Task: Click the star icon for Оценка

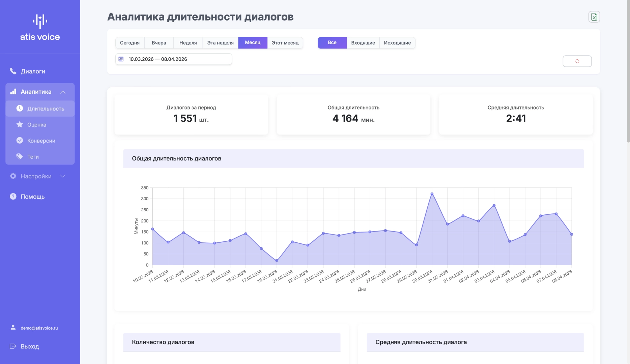Action: pyautogui.click(x=20, y=124)
